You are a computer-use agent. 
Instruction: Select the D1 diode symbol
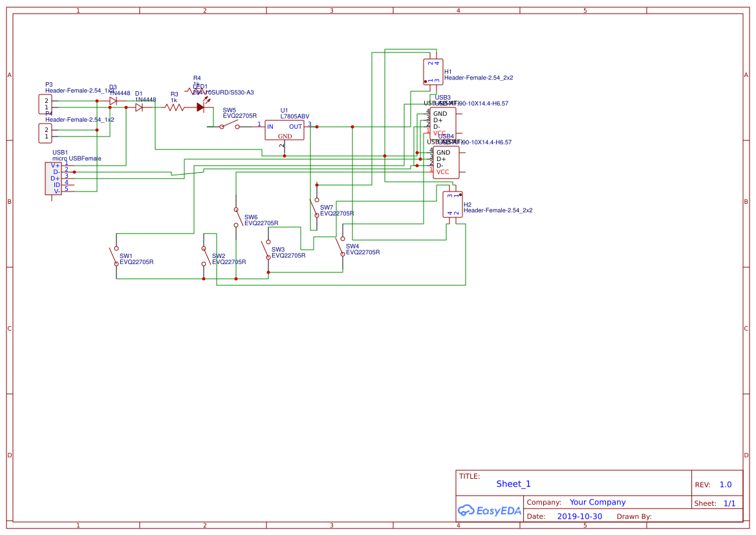[139, 107]
